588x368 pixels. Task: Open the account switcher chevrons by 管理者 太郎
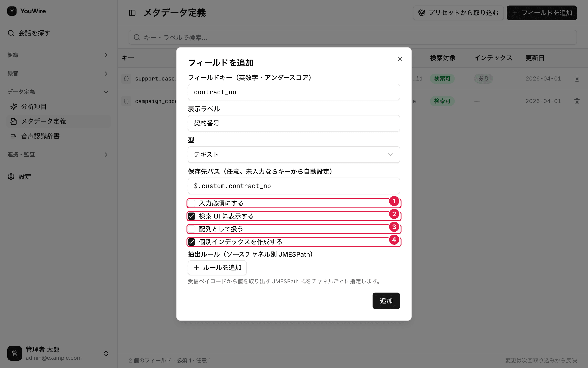[106, 353]
